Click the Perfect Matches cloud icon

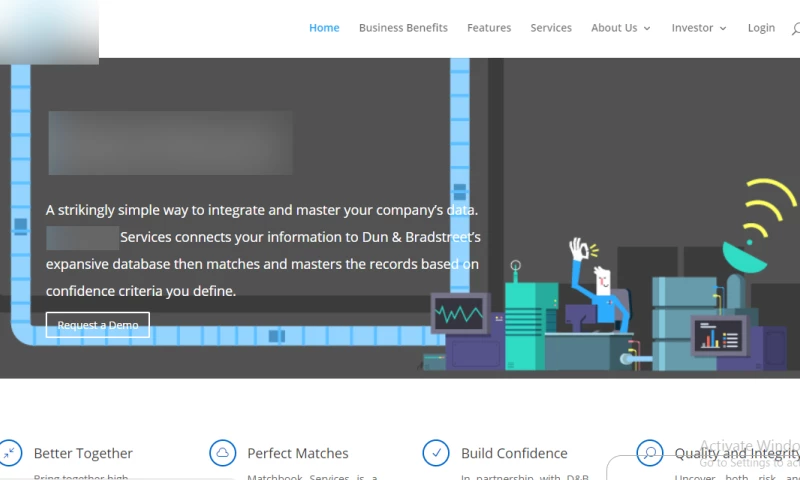tap(222, 452)
